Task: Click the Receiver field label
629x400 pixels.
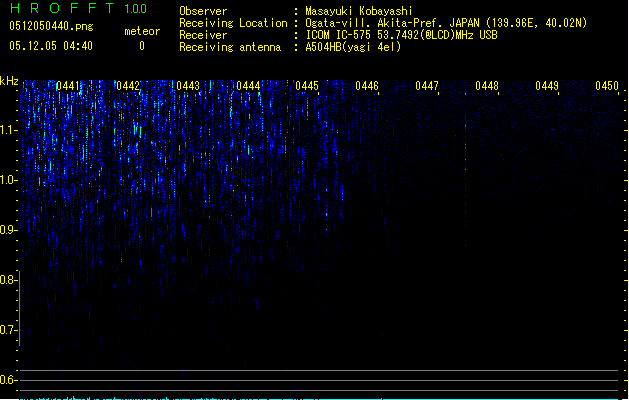Action: point(203,35)
